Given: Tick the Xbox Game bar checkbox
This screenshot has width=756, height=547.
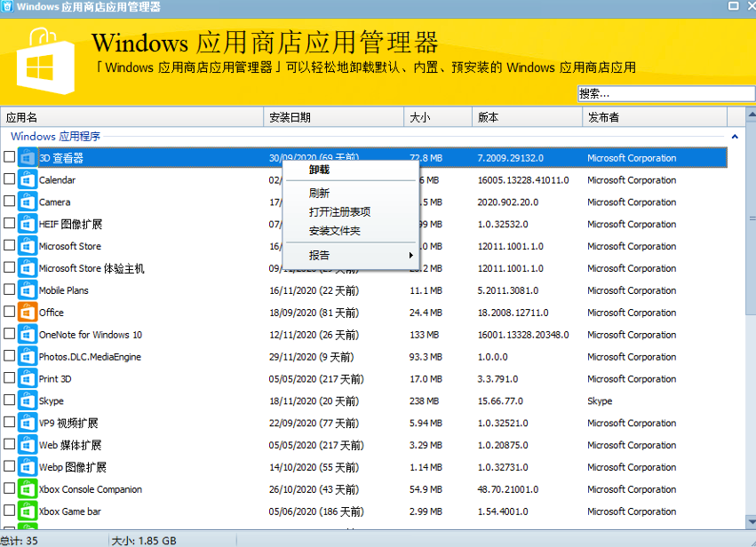Looking at the screenshot, I should pos(9,511).
